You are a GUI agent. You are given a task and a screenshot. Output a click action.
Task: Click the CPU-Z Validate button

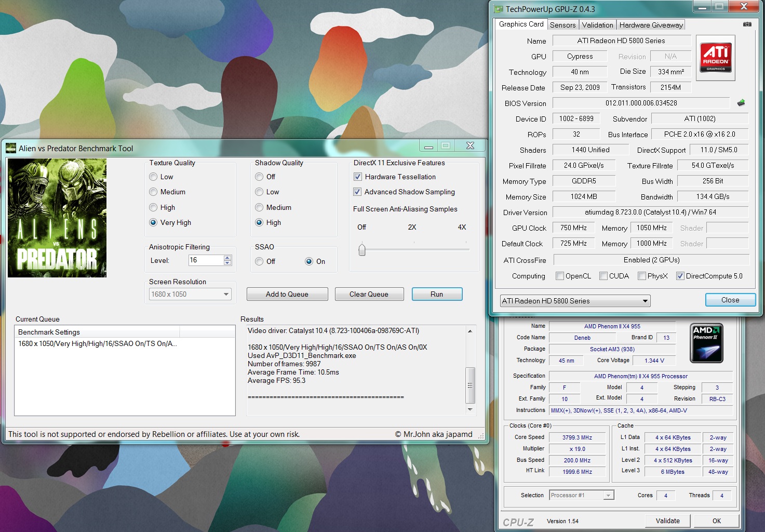point(667,521)
